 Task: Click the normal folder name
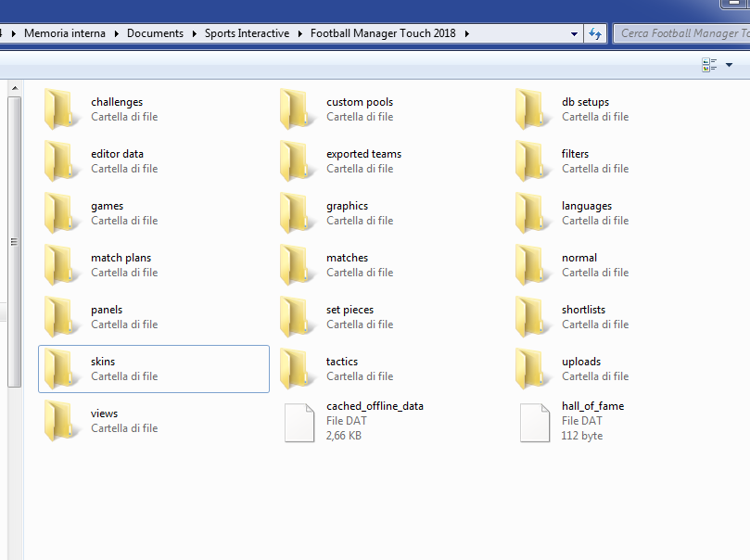[579, 258]
